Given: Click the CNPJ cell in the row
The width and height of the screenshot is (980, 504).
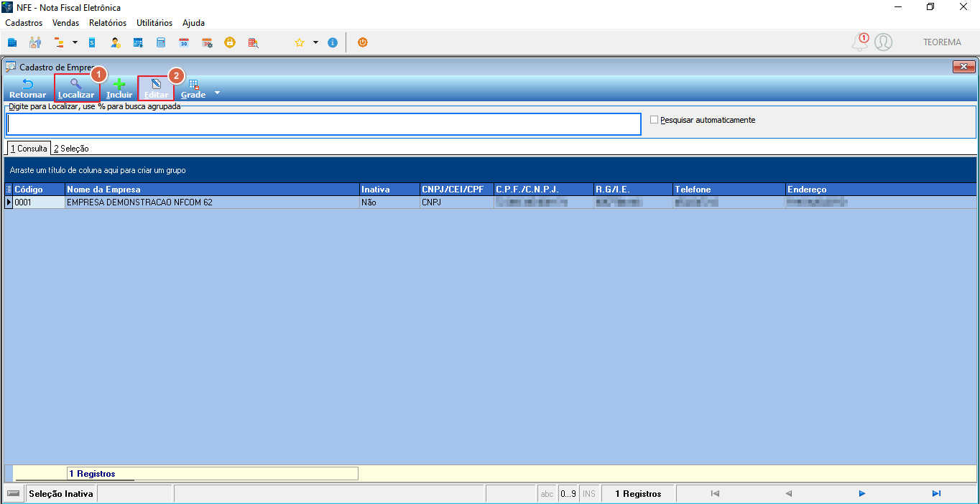Looking at the screenshot, I should tap(457, 202).
